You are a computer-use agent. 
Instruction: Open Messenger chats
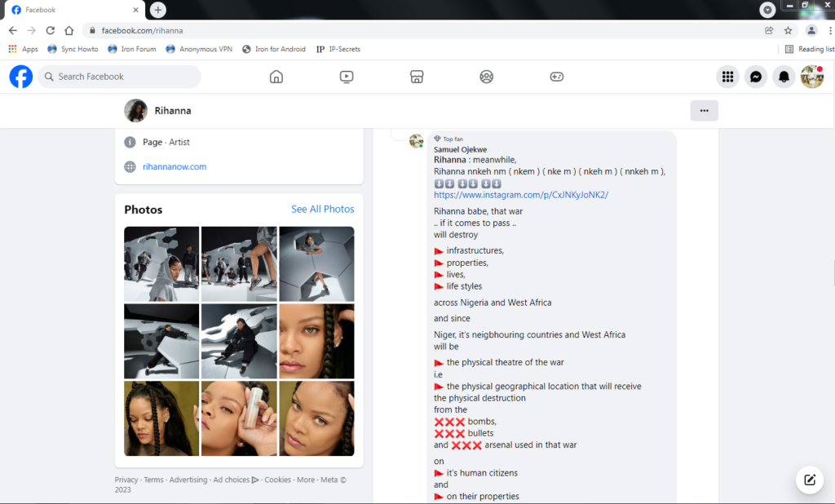(756, 77)
